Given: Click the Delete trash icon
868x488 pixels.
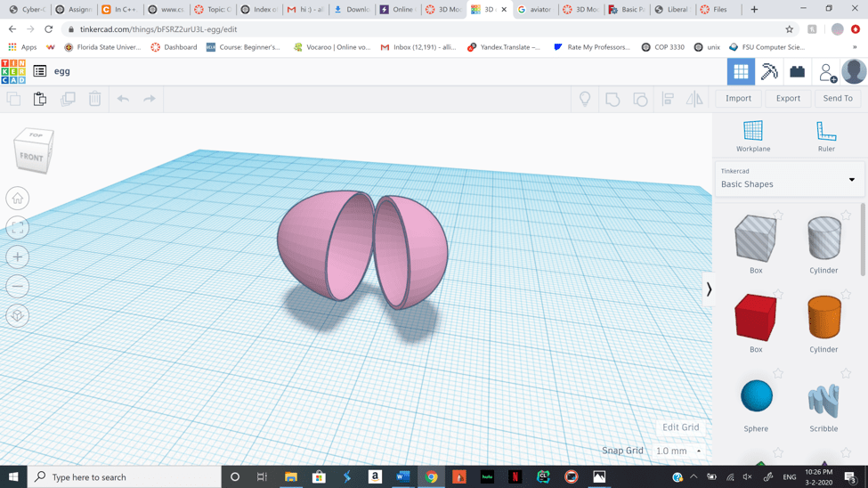Looking at the screenshot, I should [x=94, y=99].
